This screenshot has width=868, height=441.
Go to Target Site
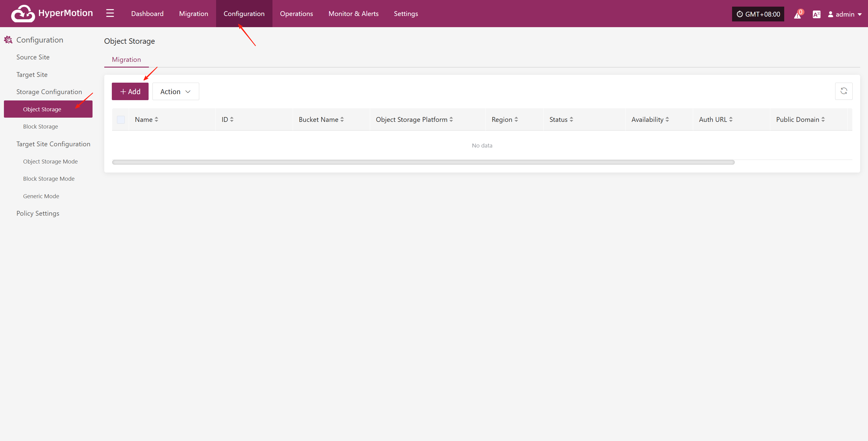pyautogui.click(x=32, y=75)
